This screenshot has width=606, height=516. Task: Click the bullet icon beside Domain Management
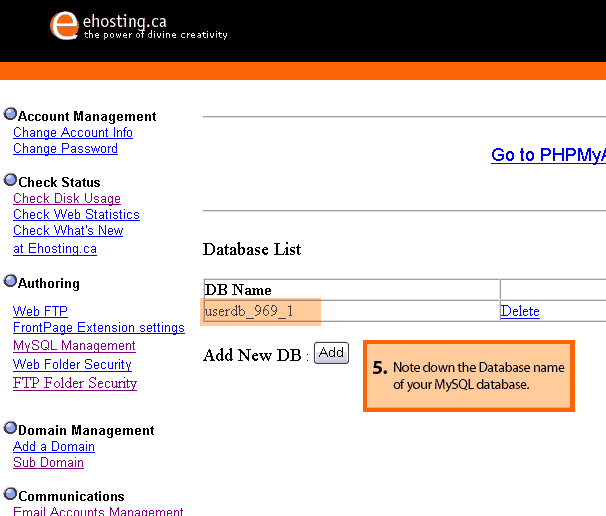click(10, 428)
